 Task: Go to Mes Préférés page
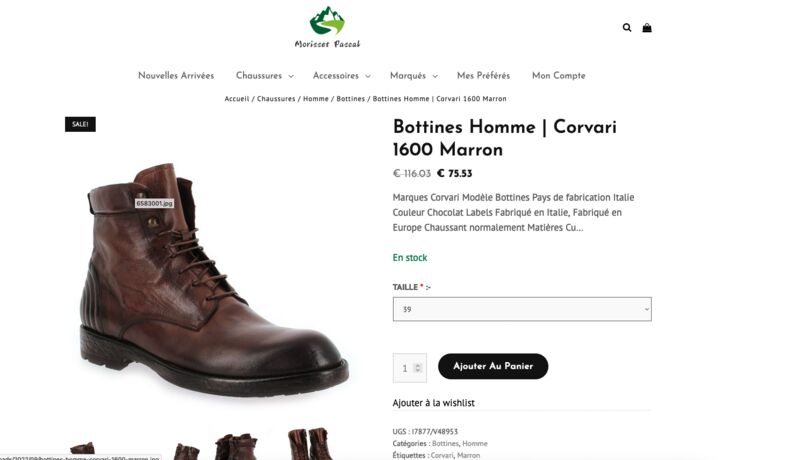click(483, 75)
